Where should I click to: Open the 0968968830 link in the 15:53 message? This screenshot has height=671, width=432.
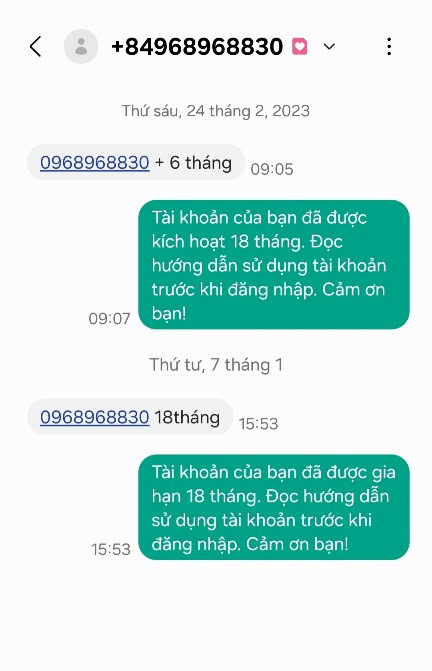point(95,417)
